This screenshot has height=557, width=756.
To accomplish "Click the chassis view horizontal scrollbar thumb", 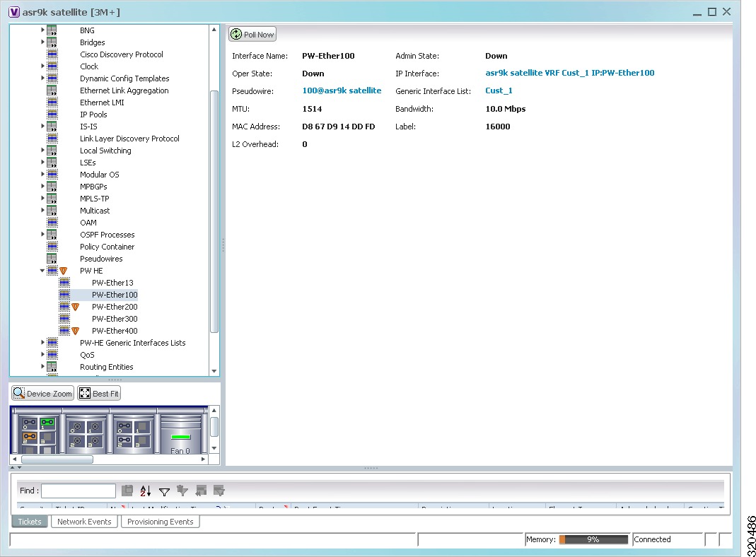I will pos(57,459).
